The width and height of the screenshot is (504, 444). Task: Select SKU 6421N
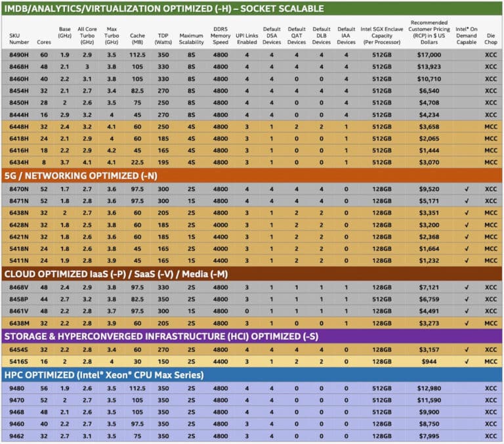click(x=19, y=237)
